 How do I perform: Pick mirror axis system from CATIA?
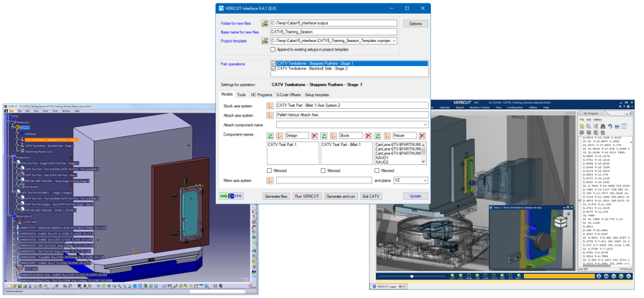coord(270,180)
